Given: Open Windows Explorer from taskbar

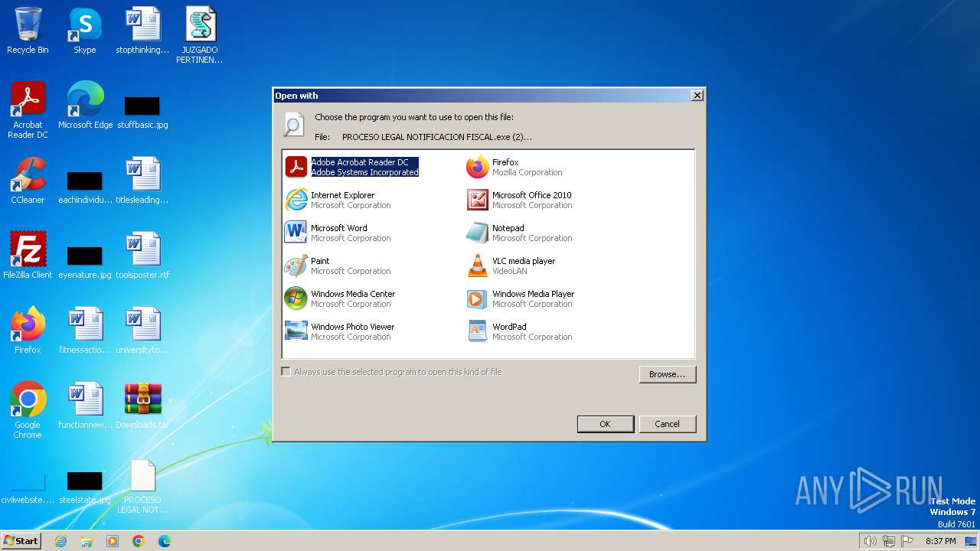Looking at the screenshot, I should pos(87,541).
